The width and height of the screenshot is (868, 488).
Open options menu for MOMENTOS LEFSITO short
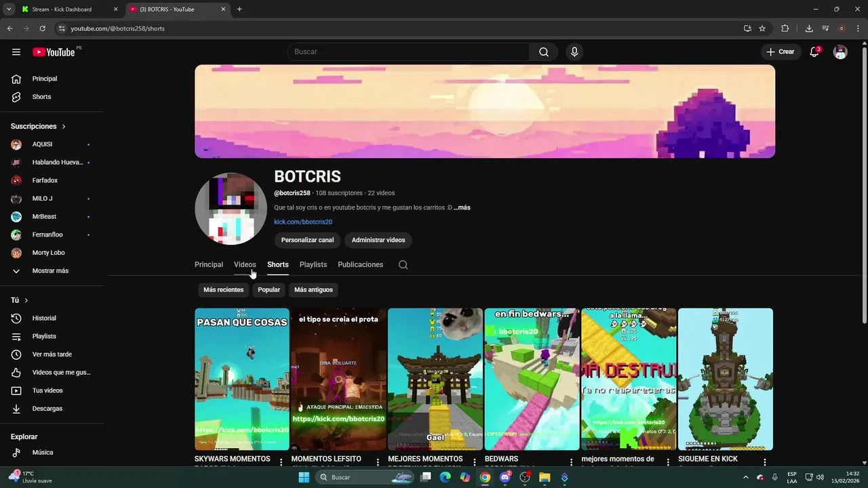(x=378, y=462)
